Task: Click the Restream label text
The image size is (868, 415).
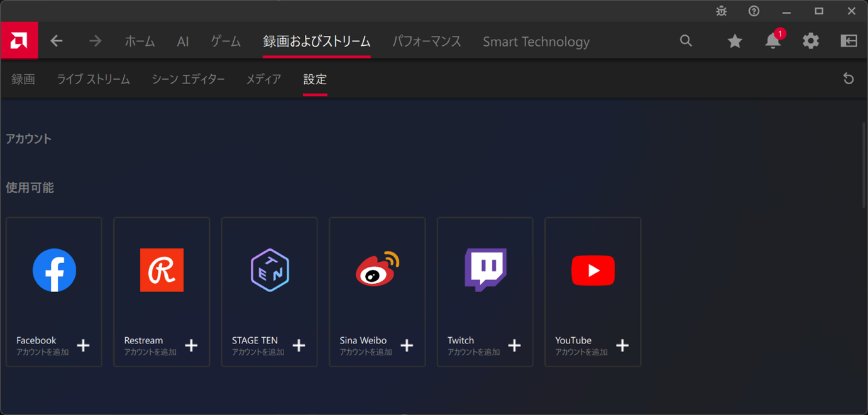Action: pyautogui.click(x=143, y=340)
